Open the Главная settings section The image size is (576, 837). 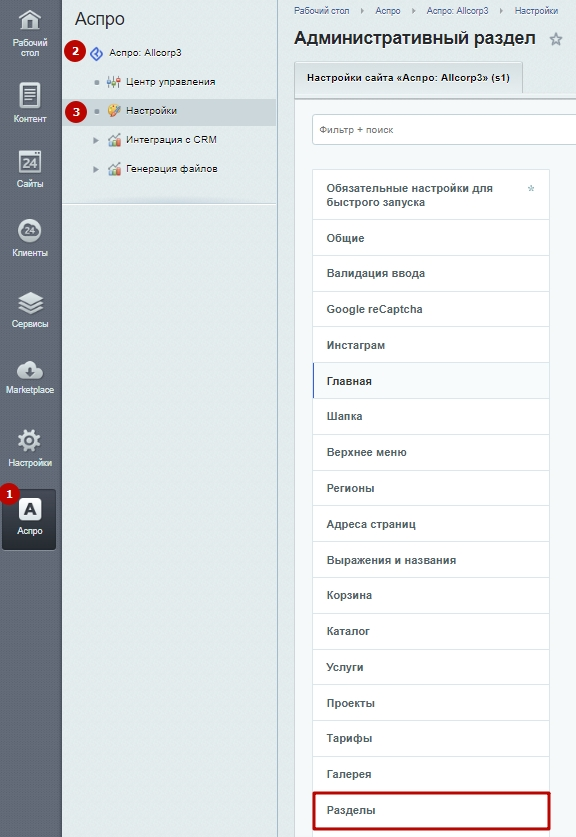[431, 381]
